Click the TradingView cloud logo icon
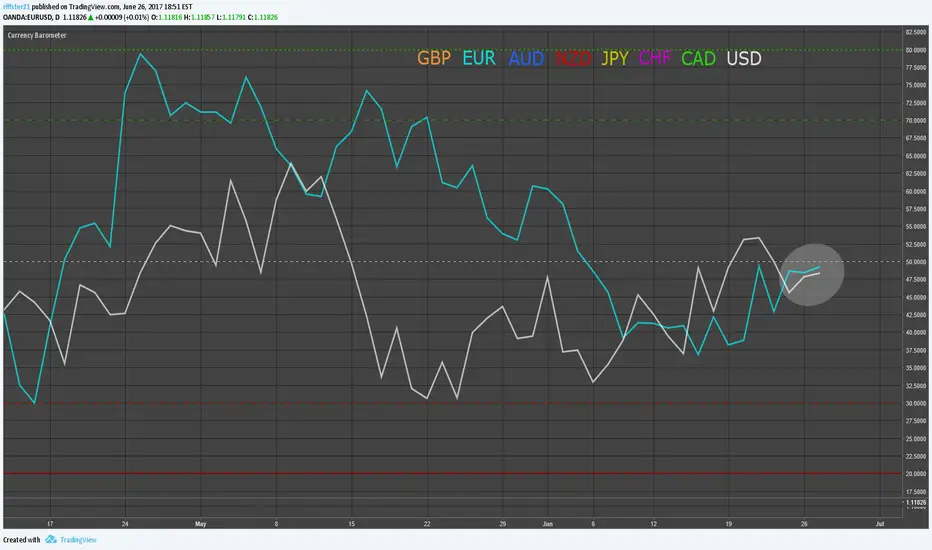Screen dimensions: 932x550 coord(51,539)
